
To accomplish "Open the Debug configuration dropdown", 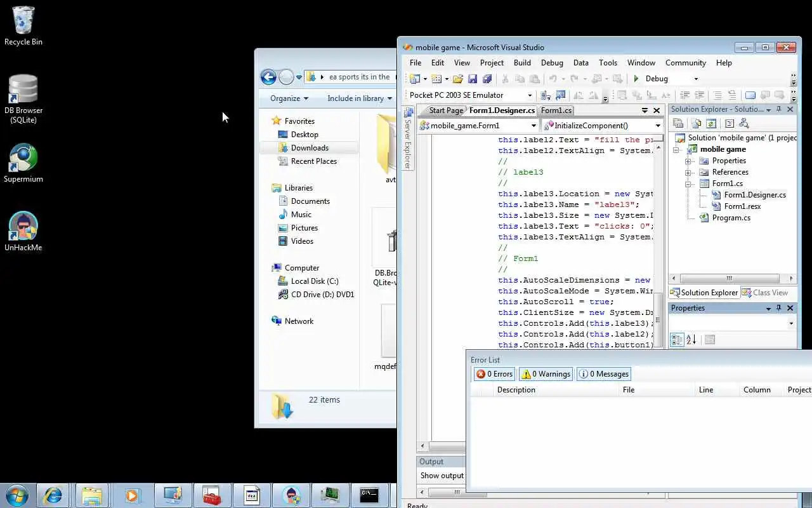I will [696, 79].
